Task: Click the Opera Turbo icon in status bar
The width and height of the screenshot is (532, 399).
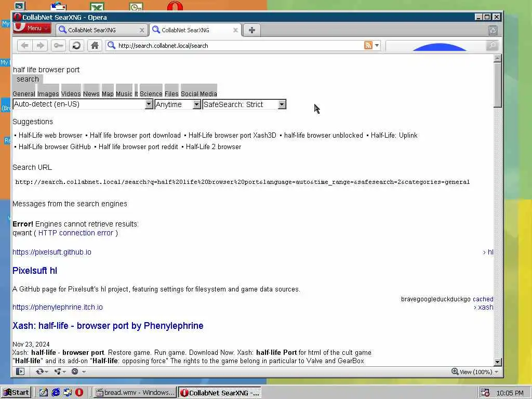Action: pyautogui.click(x=75, y=371)
